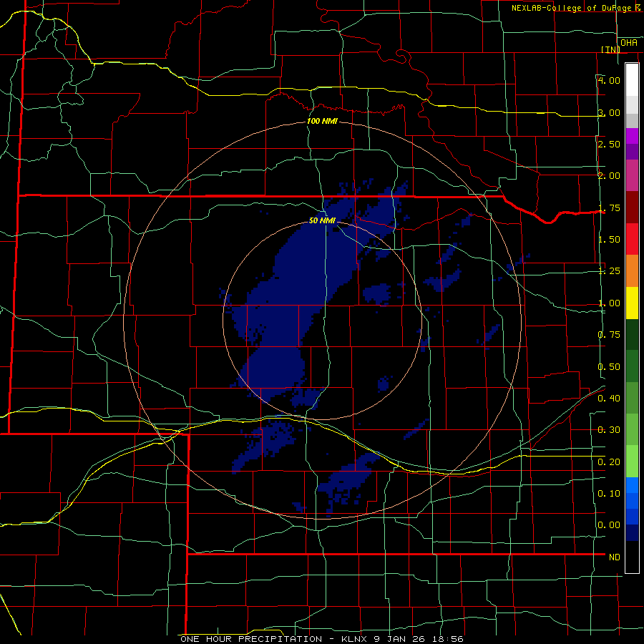Select the 4.00 legend value

pos(609,80)
